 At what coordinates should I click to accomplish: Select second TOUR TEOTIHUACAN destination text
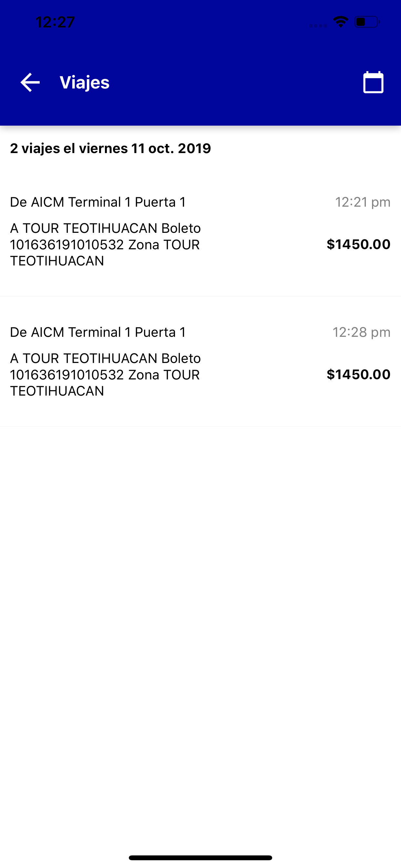pos(106,375)
